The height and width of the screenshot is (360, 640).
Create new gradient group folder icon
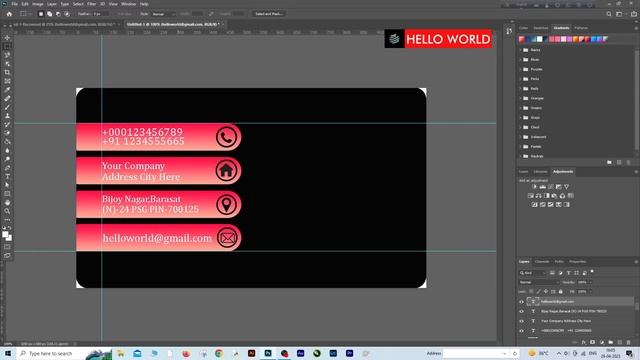click(609, 162)
